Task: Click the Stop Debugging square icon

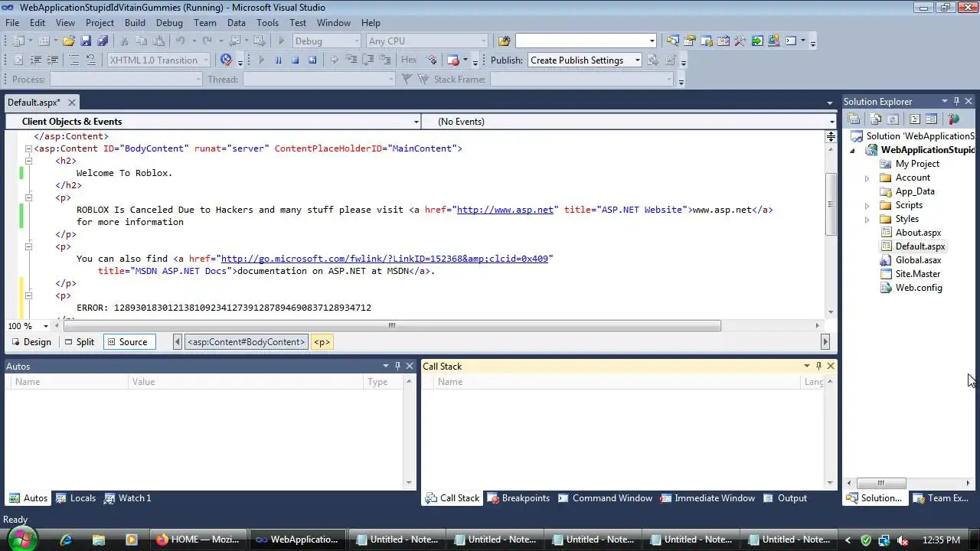Action: pyautogui.click(x=295, y=60)
